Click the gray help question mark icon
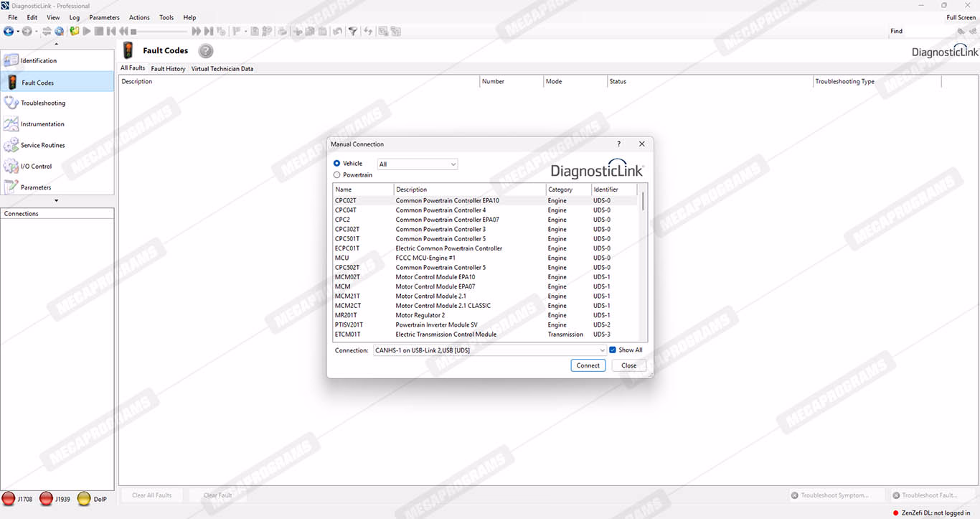The height and width of the screenshot is (519, 980). [206, 51]
